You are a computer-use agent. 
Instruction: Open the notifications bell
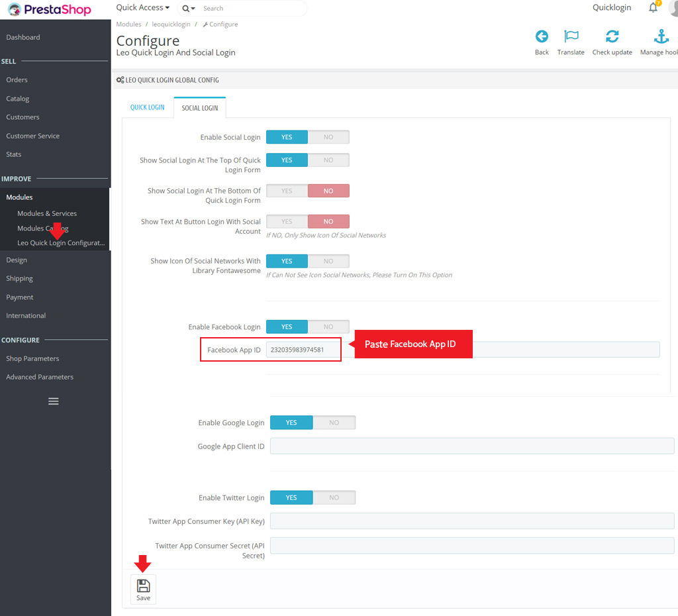[654, 7]
